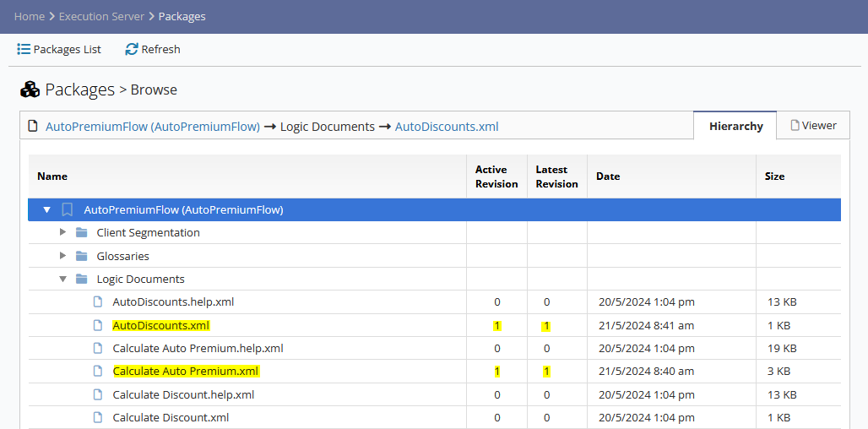Click the Logic Documents text in the path bar

[x=327, y=127]
